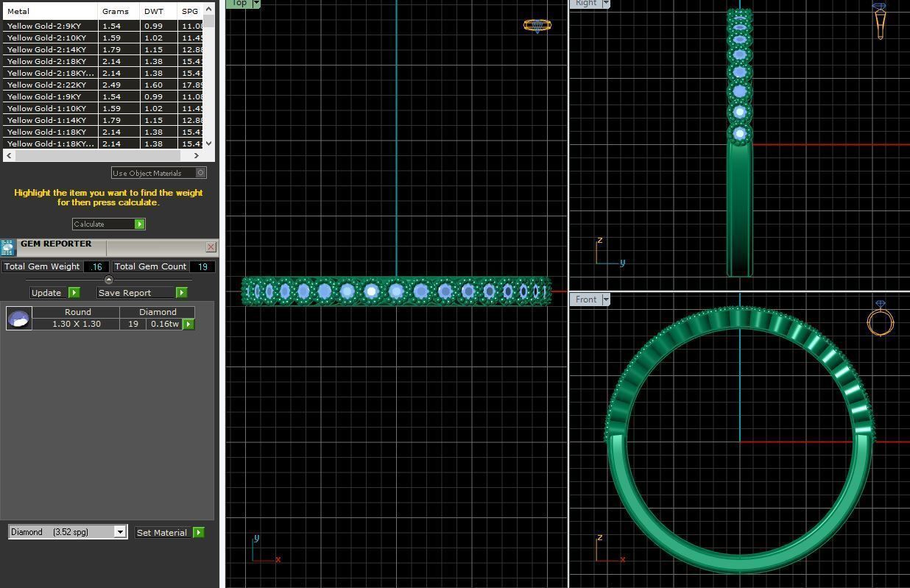Click the Set Material button
Viewport: 910px width, 588px height.
tap(169, 532)
